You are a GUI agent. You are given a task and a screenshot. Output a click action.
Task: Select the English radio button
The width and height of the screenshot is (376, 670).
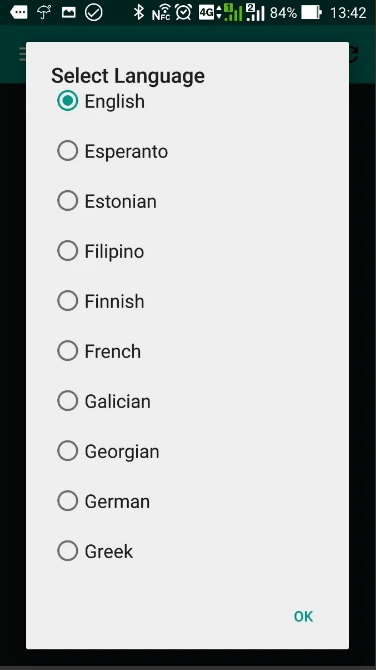[68, 101]
